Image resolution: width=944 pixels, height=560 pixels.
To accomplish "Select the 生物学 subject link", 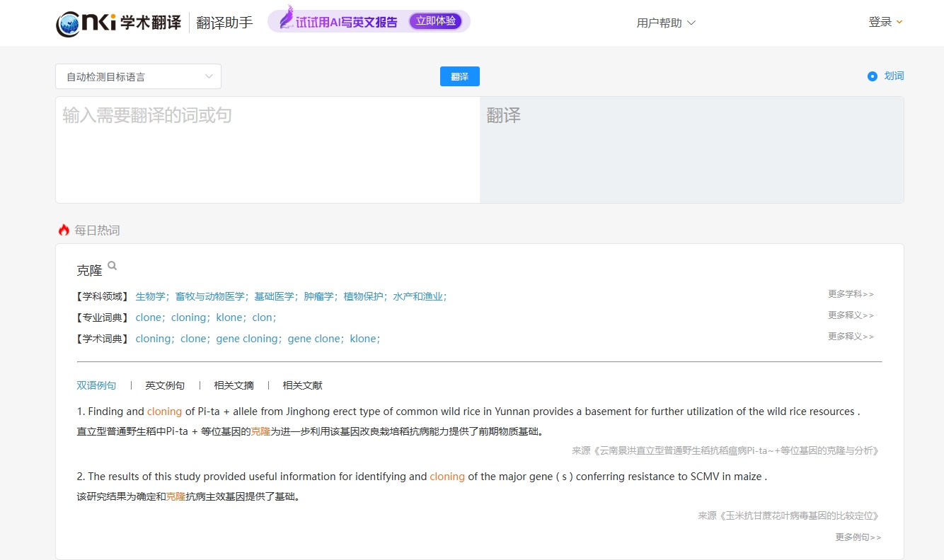I will (150, 296).
